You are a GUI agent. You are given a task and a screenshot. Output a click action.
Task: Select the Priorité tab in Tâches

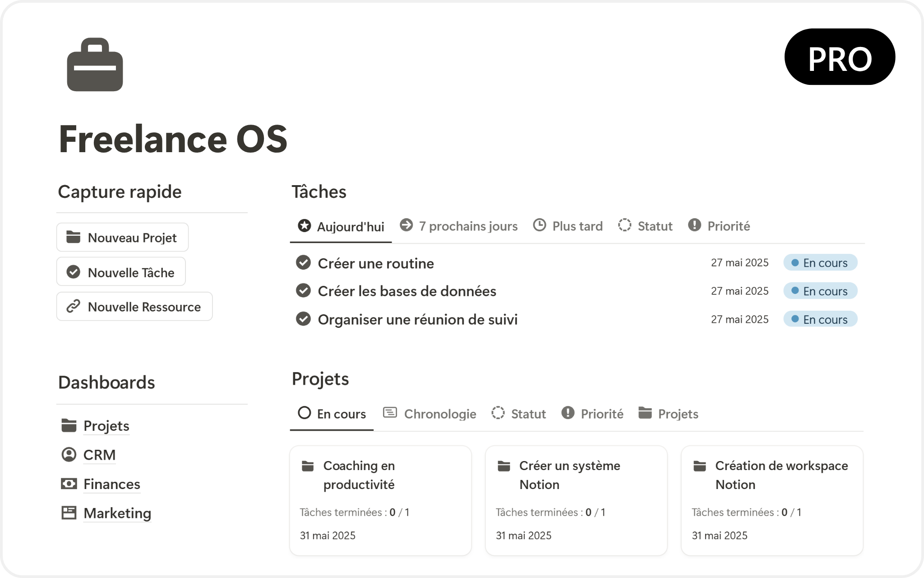tap(719, 226)
